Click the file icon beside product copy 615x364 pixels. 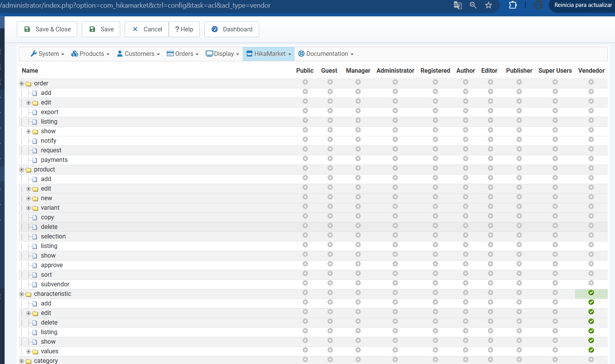coord(35,218)
